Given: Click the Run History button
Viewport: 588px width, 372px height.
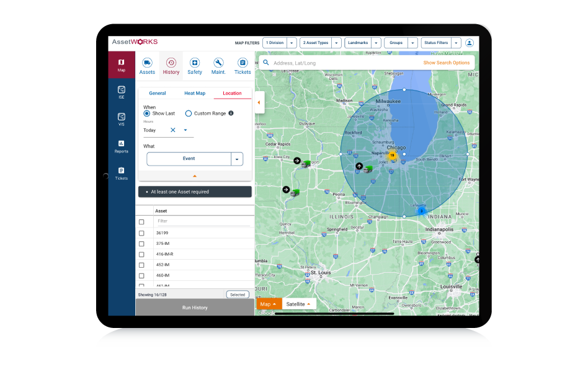Looking at the screenshot, I should 195,308.
